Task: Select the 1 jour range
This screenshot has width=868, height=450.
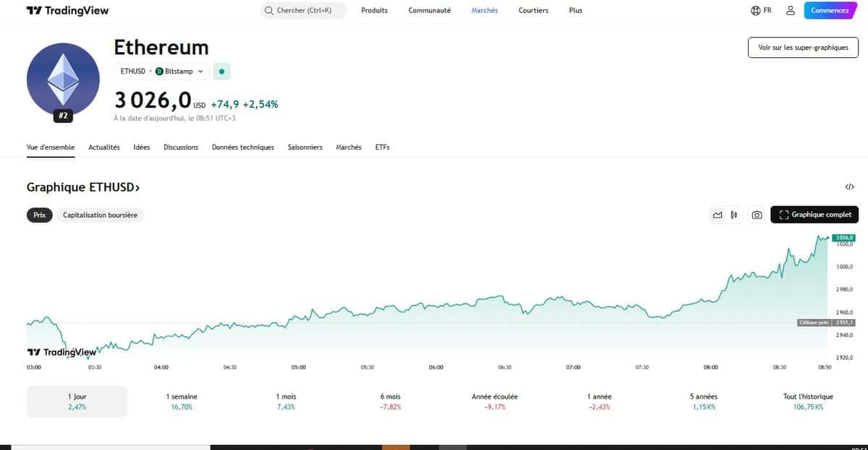Action: pos(77,402)
